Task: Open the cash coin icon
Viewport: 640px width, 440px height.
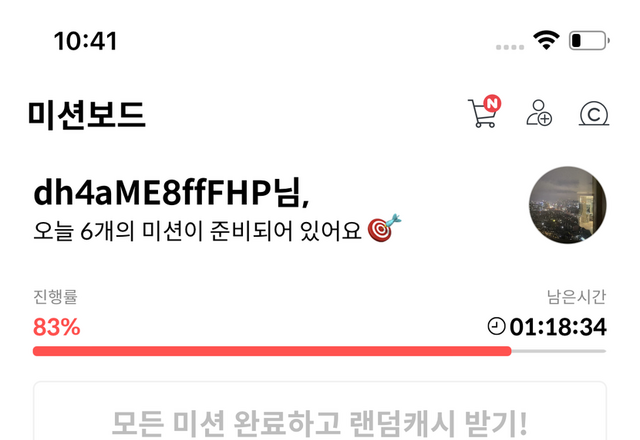Action: 594,114
